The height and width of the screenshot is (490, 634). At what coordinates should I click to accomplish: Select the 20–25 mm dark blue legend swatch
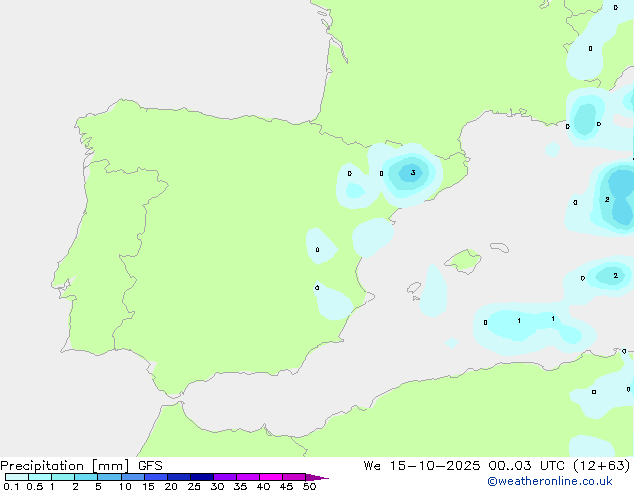coord(179,477)
